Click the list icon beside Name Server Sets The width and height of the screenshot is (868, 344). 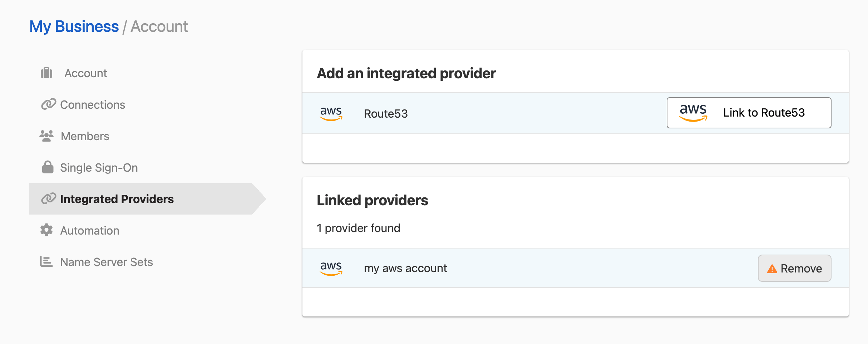pyautogui.click(x=46, y=261)
